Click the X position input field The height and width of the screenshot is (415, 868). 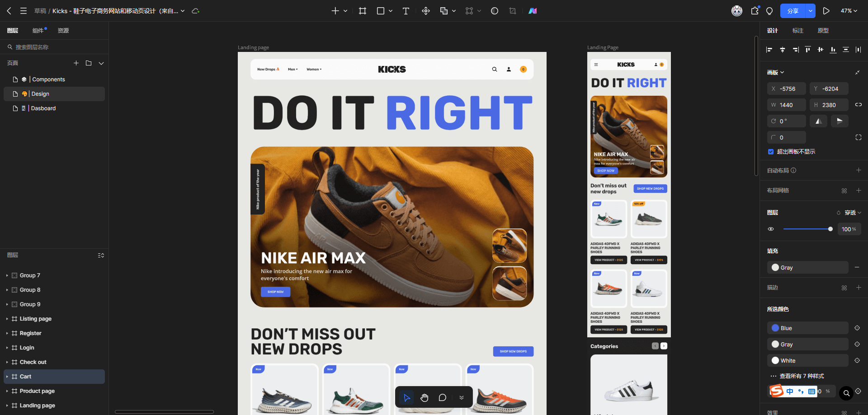coord(786,89)
